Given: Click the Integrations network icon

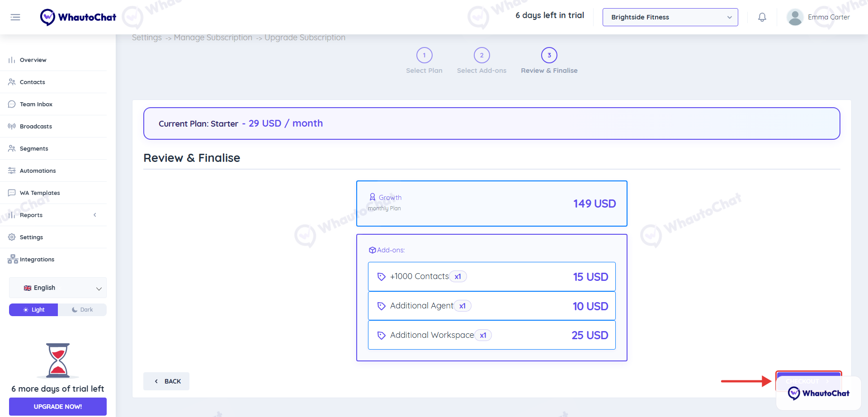Looking at the screenshot, I should [13, 260].
